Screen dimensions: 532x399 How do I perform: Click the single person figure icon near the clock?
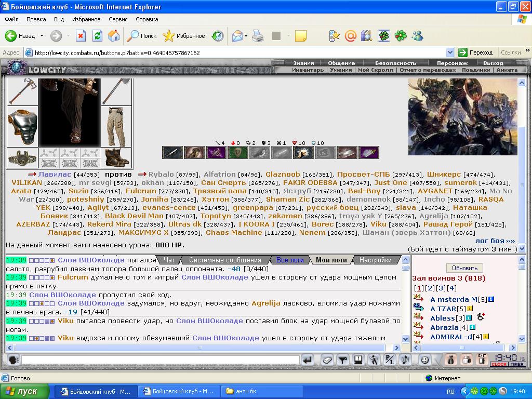pyautogui.click(x=450, y=360)
